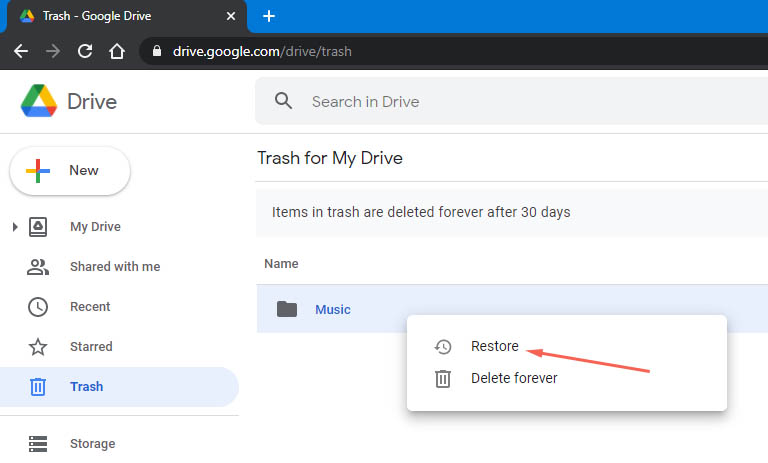Click the Starred star icon

pos(38,347)
